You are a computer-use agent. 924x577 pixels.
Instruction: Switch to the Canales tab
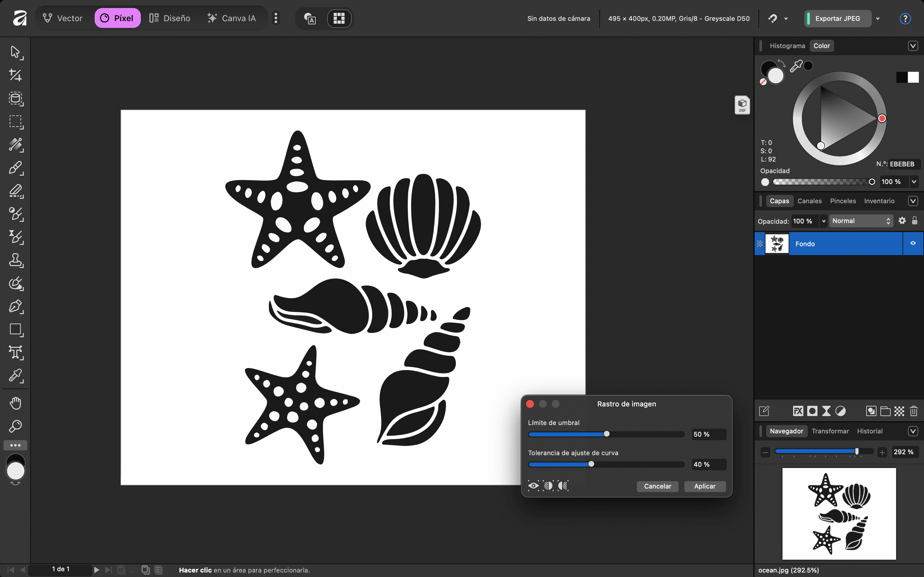(809, 201)
